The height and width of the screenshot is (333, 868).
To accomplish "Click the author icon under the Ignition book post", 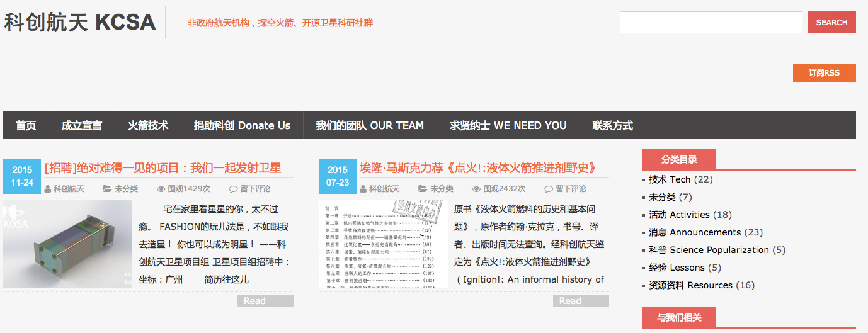I will tap(363, 189).
